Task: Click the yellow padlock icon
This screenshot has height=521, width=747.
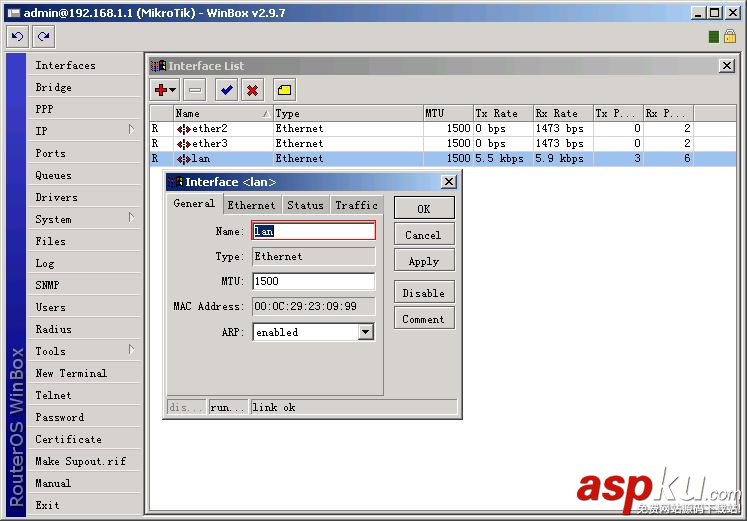Action: point(729,36)
